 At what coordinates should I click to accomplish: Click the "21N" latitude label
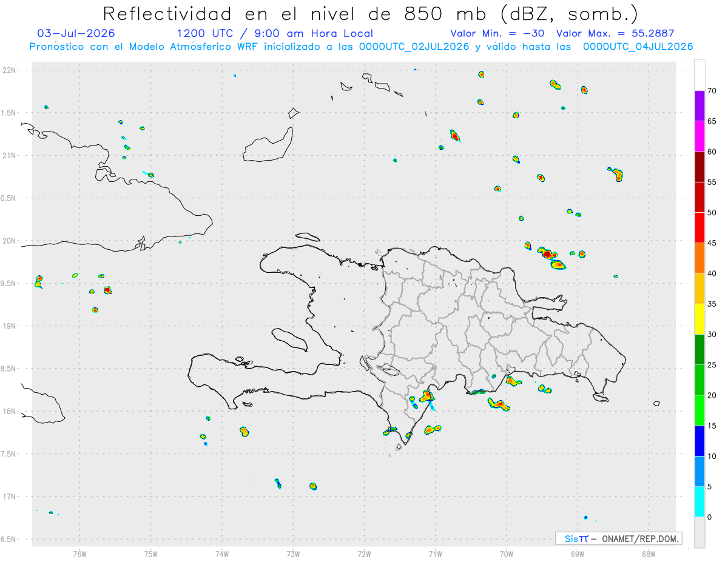click(x=9, y=155)
